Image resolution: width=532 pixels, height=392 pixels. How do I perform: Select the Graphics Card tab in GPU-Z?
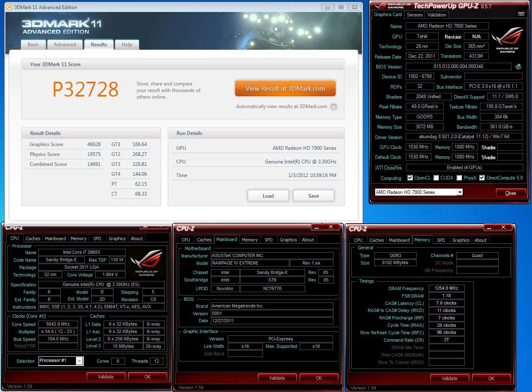[x=388, y=14]
